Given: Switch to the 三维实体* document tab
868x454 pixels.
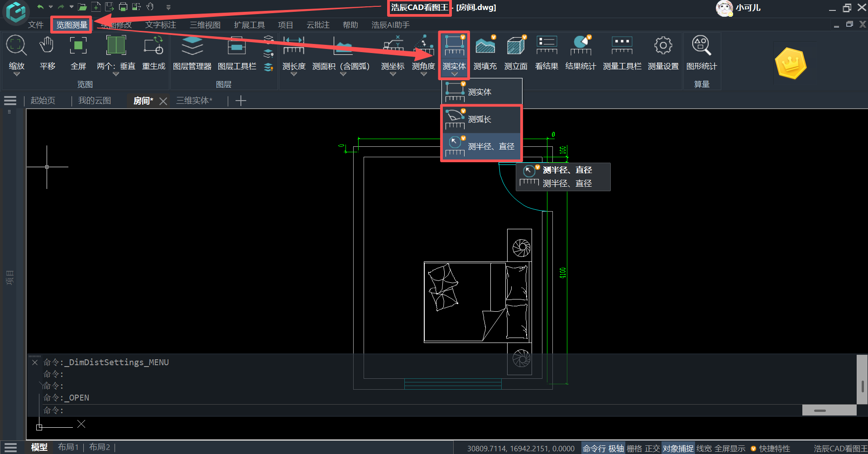Looking at the screenshot, I should (194, 101).
